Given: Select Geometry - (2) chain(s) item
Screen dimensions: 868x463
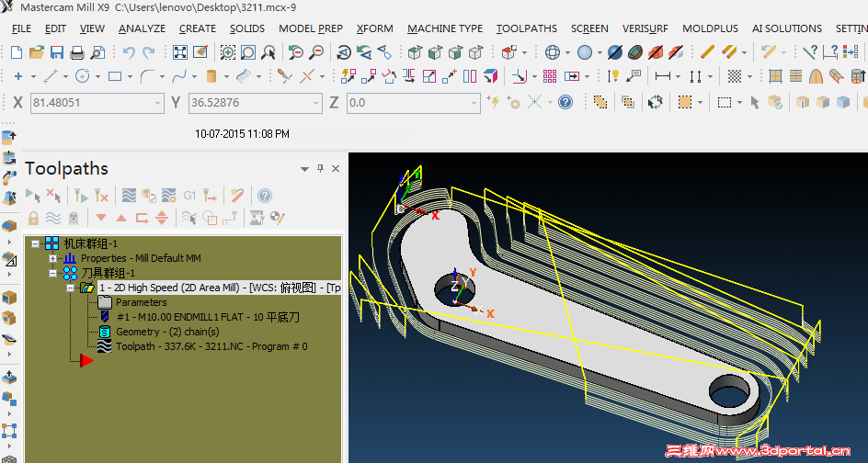Looking at the screenshot, I should tap(167, 332).
